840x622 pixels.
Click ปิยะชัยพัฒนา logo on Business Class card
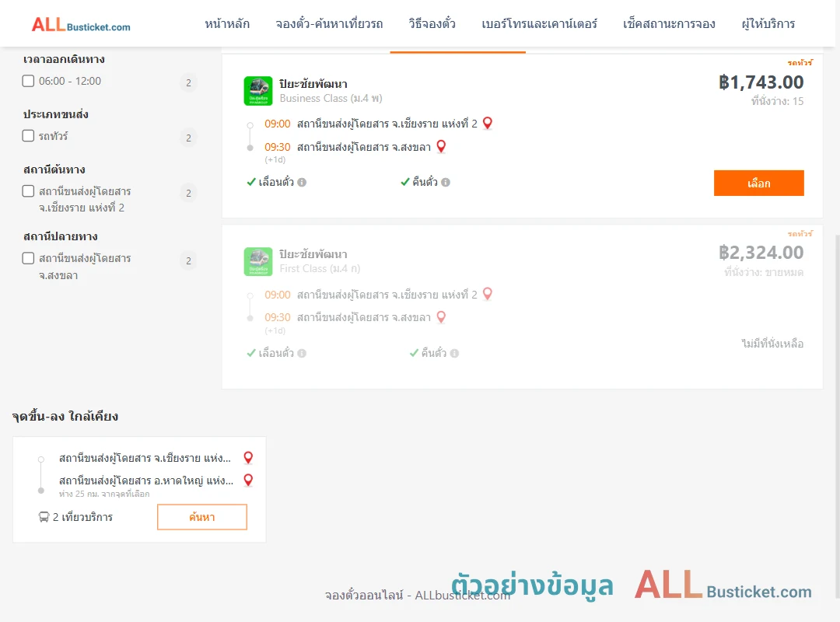[258, 90]
